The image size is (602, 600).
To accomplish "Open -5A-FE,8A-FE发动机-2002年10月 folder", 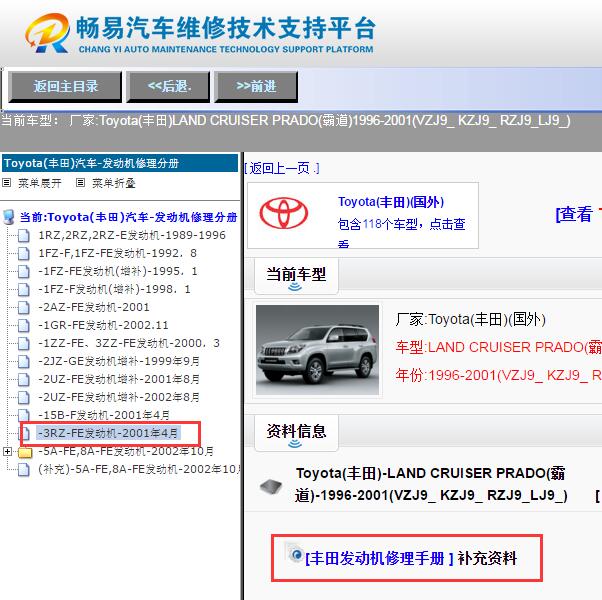I will coord(126,451).
